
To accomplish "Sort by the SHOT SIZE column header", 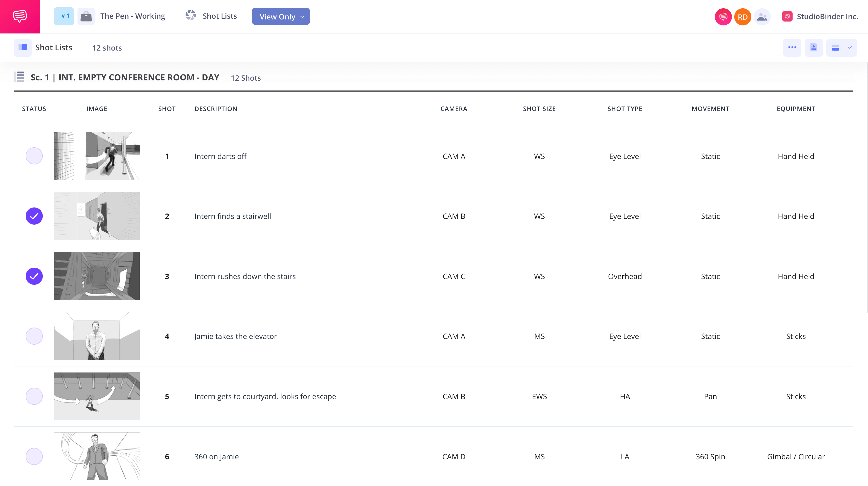I will 539,109.
